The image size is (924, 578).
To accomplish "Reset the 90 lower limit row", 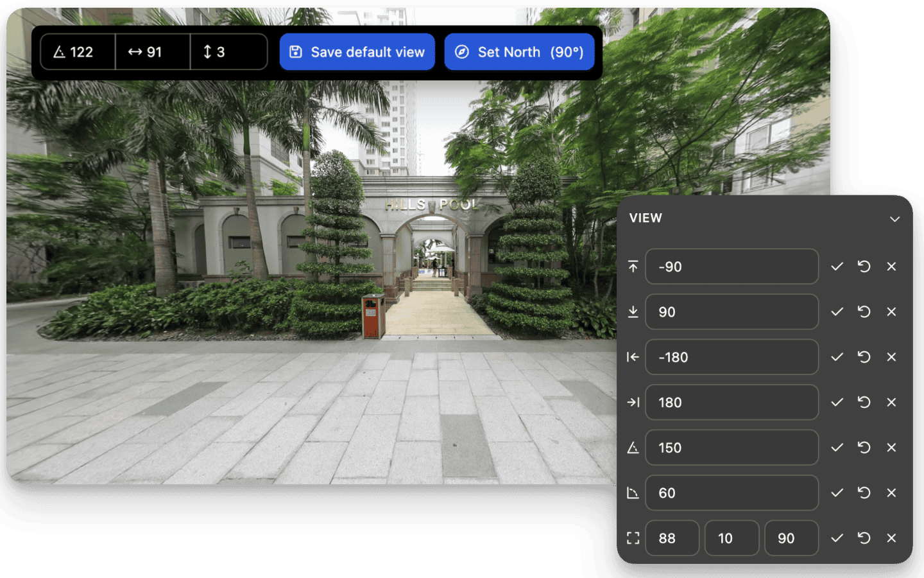I will [864, 311].
